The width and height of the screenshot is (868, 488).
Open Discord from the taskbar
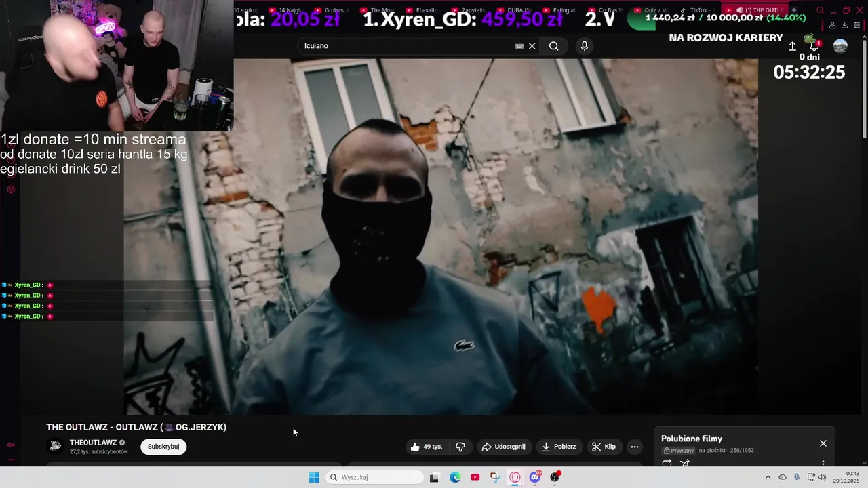pyautogui.click(x=535, y=477)
